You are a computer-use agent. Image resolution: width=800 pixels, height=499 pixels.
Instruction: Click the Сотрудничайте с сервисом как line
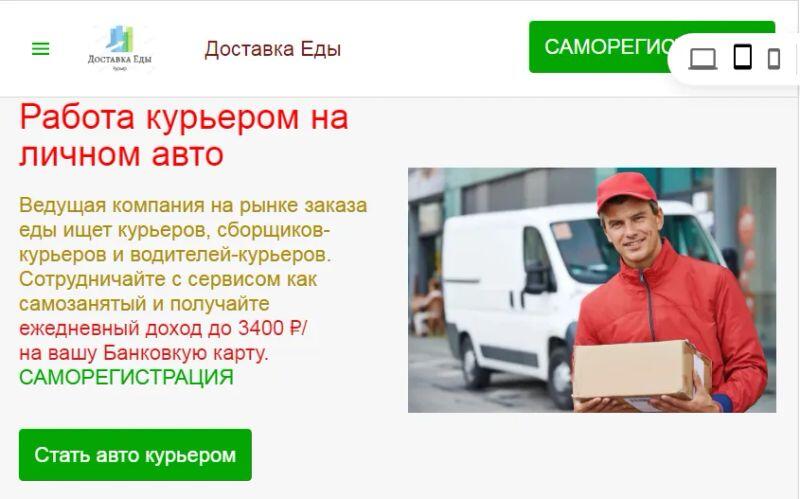coord(168,279)
